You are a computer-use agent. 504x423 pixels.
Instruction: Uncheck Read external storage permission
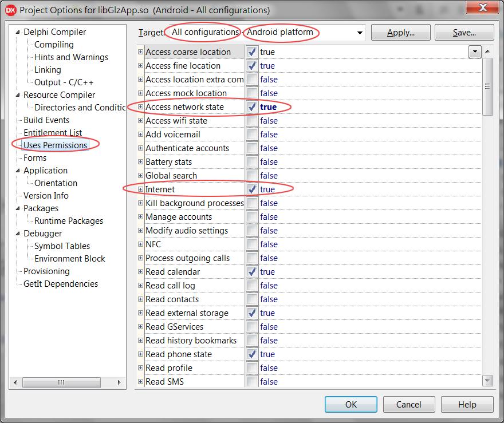coord(253,313)
